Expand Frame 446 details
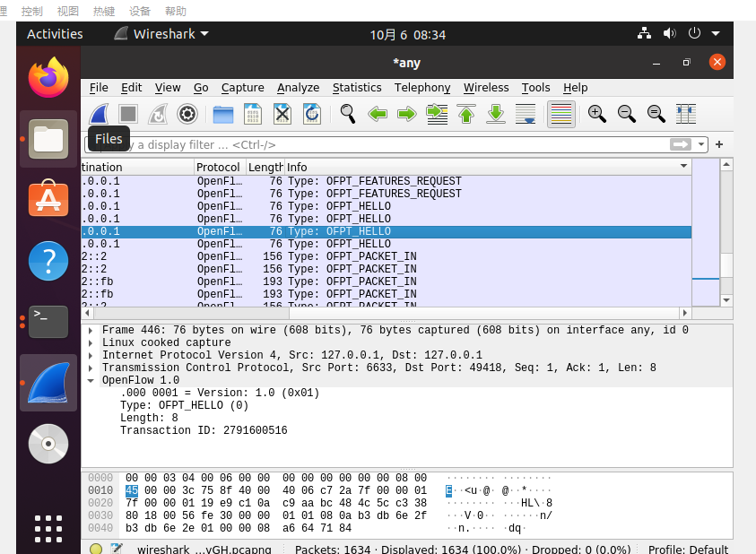The image size is (756, 554). (x=91, y=330)
